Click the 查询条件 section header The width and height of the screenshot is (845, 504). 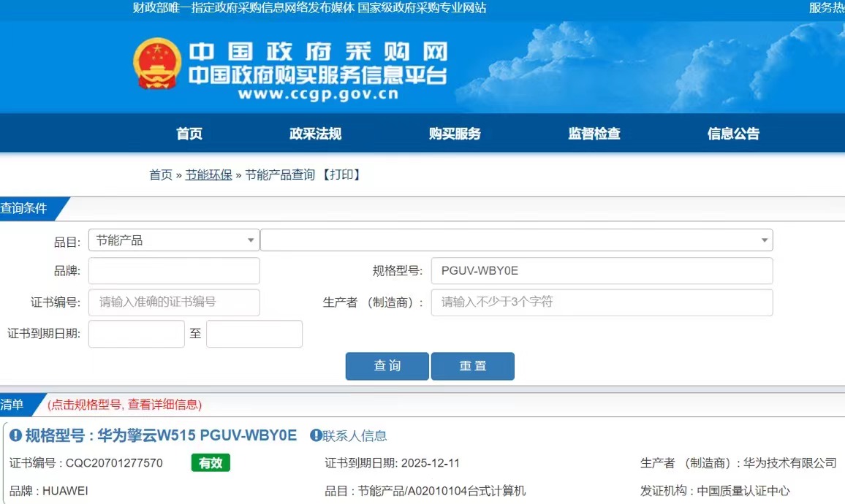click(x=23, y=208)
